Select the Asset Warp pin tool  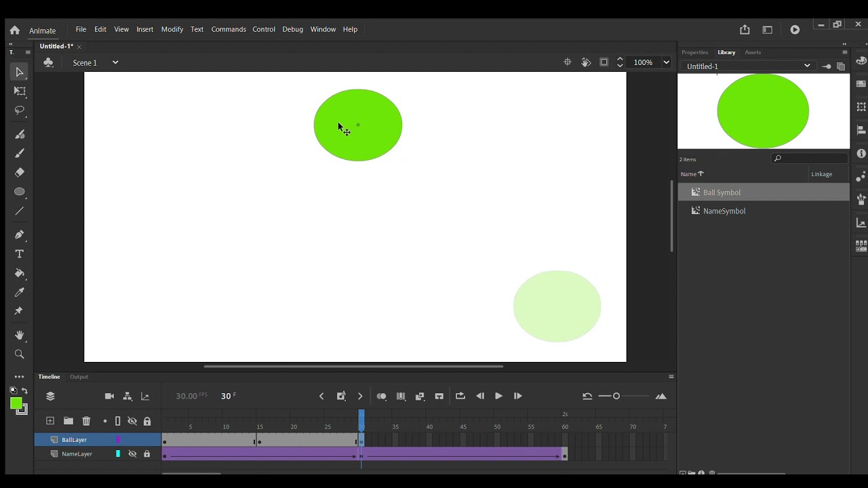click(x=19, y=311)
